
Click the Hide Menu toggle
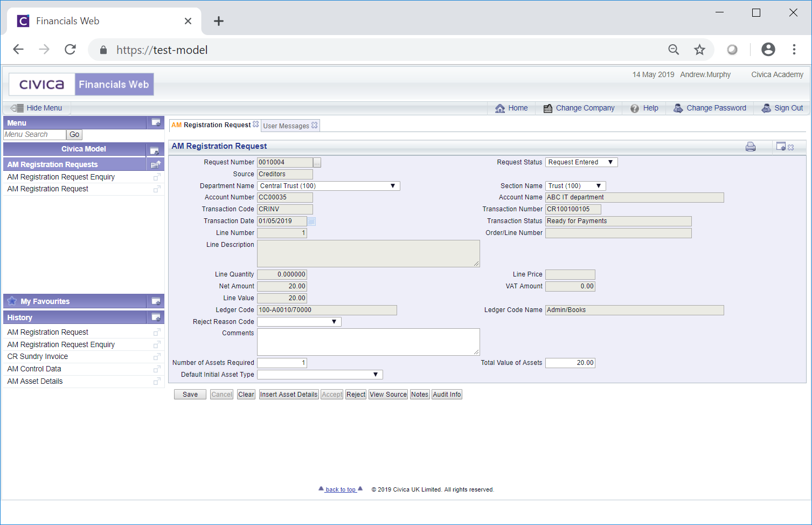point(36,108)
